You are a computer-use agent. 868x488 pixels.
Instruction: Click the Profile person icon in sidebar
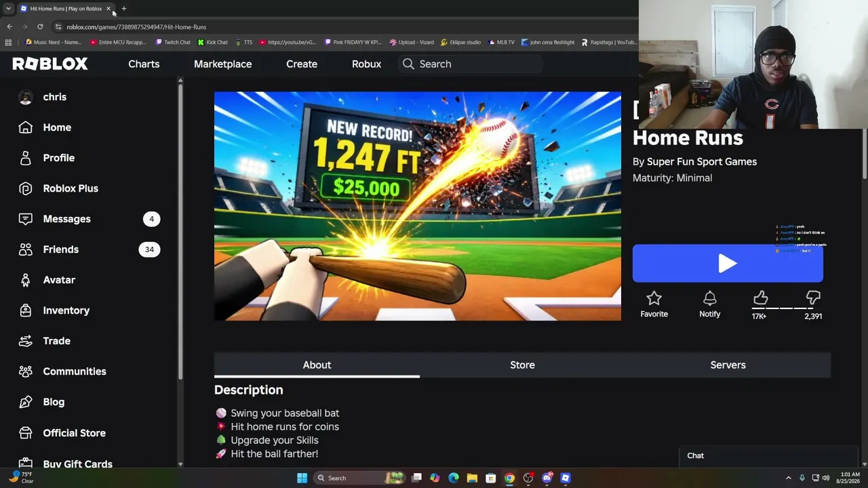[x=25, y=158]
